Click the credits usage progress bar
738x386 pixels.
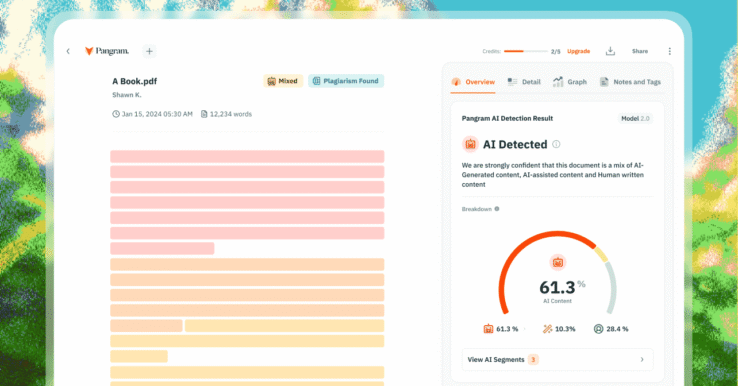pyautogui.click(x=526, y=51)
